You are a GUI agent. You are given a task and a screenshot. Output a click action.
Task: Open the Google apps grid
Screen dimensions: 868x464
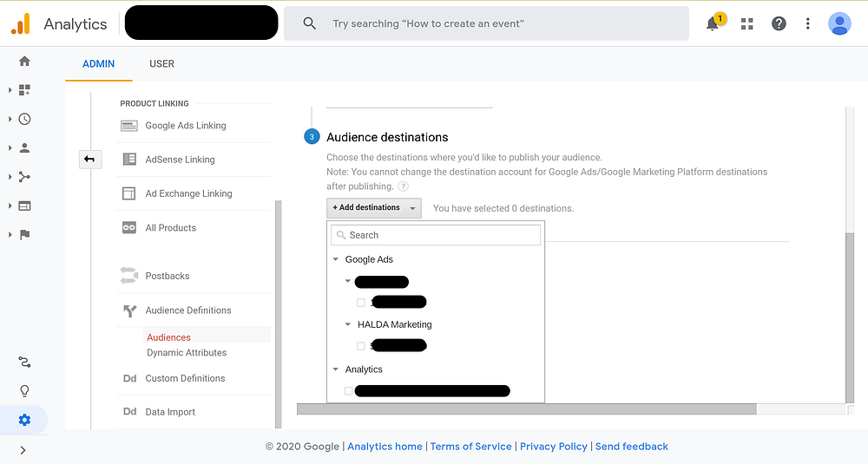(746, 23)
